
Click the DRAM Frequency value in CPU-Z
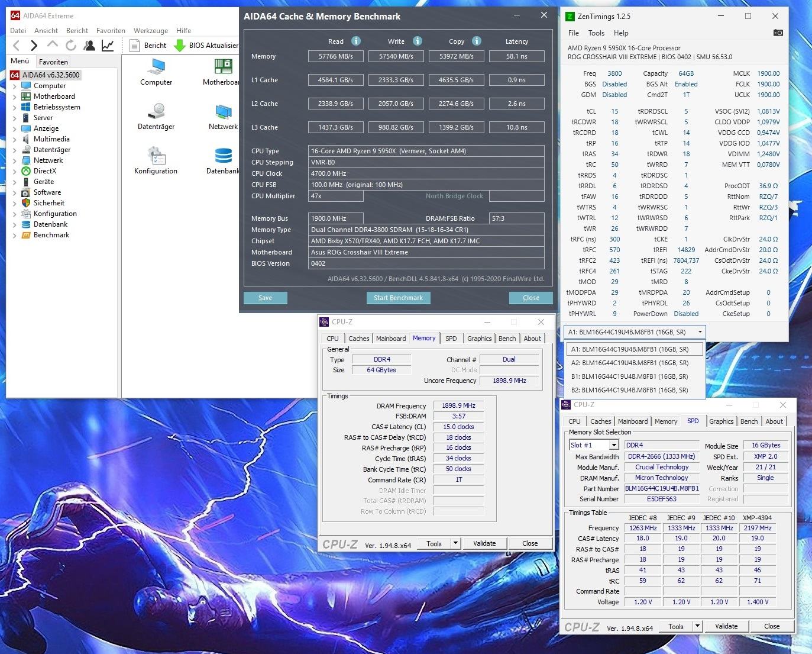[x=458, y=406]
